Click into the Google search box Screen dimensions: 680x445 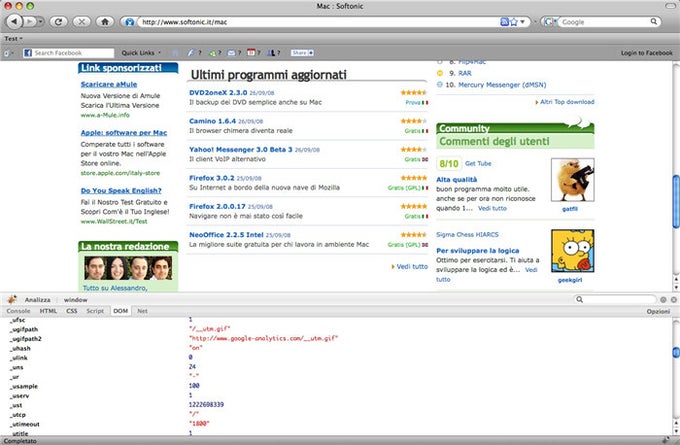(x=604, y=22)
